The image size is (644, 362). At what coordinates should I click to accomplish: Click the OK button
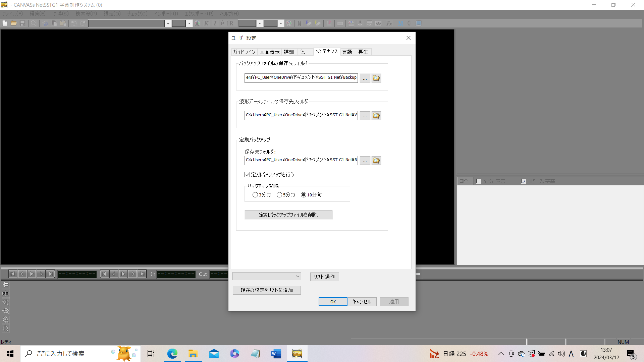point(333,302)
